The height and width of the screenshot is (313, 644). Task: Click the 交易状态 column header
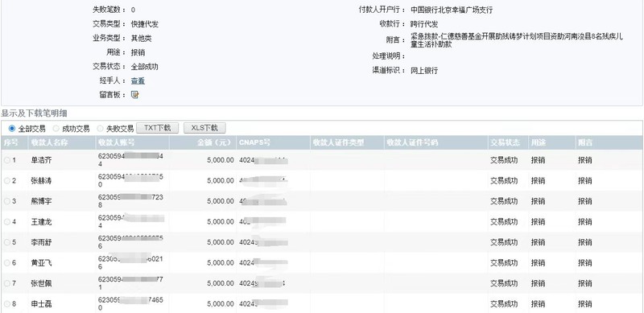506,142
